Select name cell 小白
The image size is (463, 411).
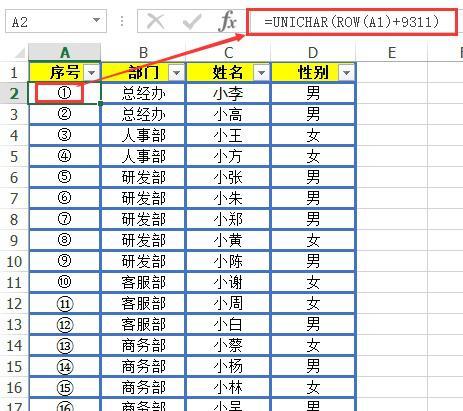(228, 324)
